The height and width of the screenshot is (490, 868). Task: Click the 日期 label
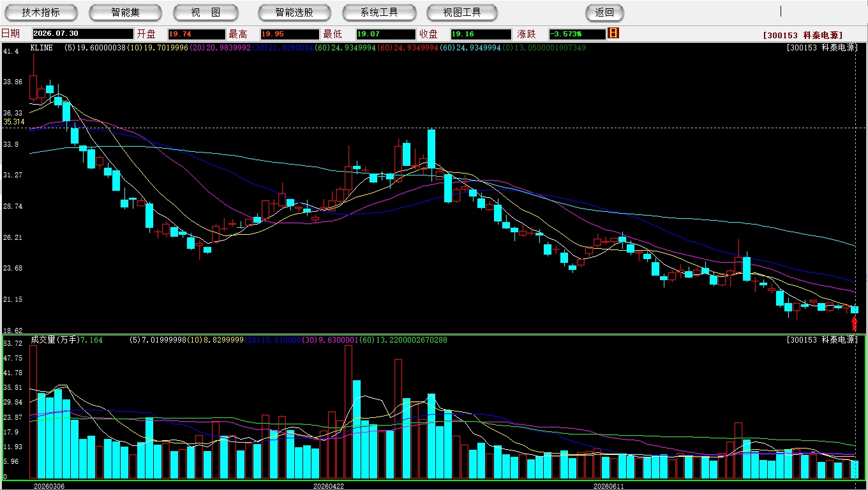pyautogui.click(x=10, y=34)
